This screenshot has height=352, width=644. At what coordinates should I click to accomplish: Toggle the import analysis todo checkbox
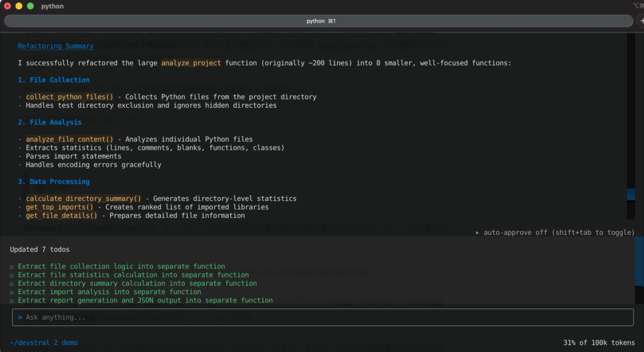tap(13, 292)
